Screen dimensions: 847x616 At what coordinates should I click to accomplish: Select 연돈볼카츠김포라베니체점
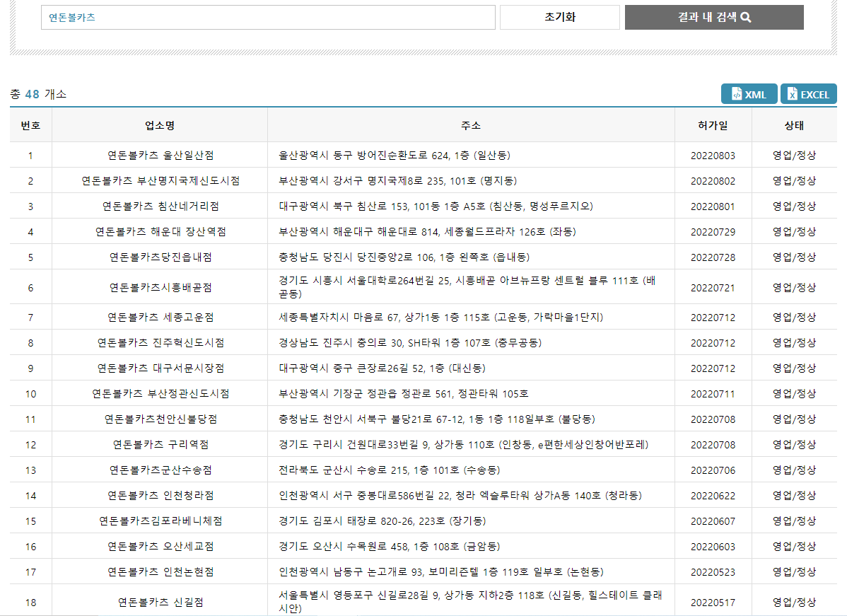(x=160, y=521)
